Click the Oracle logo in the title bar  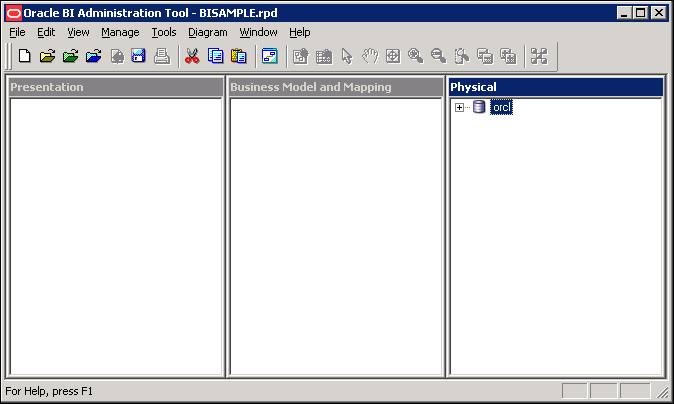point(14,13)
